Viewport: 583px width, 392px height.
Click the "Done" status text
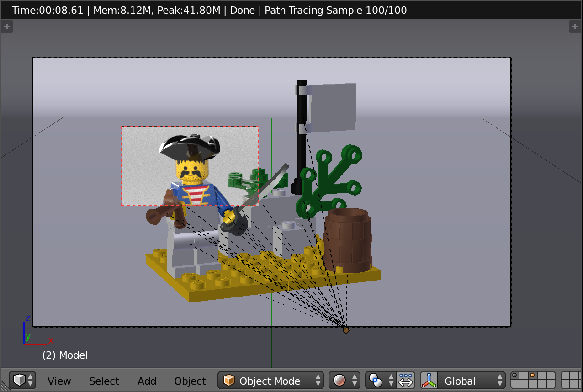click(242, 10)
